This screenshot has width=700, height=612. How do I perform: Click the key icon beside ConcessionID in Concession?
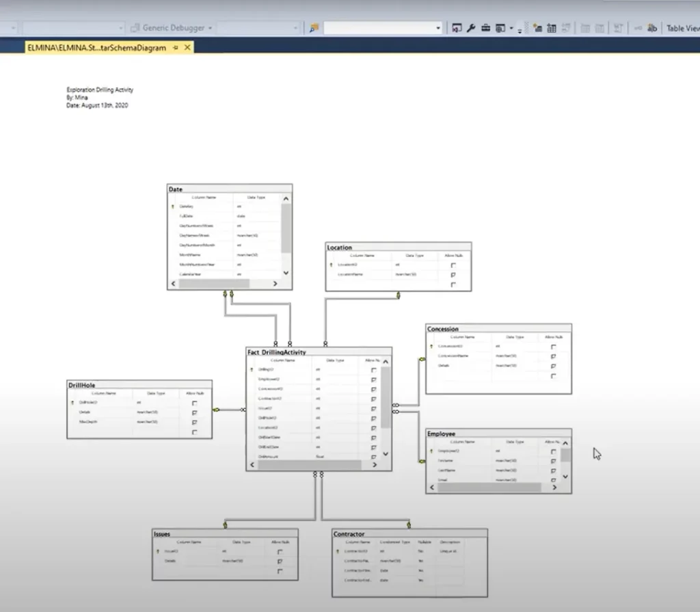click(430, 347)
